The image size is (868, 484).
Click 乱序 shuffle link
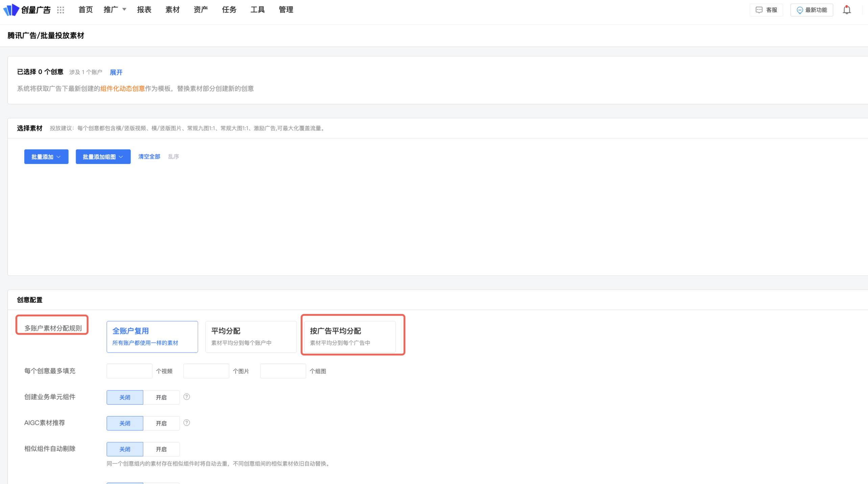pyautogui.click(x=173, y=156)
